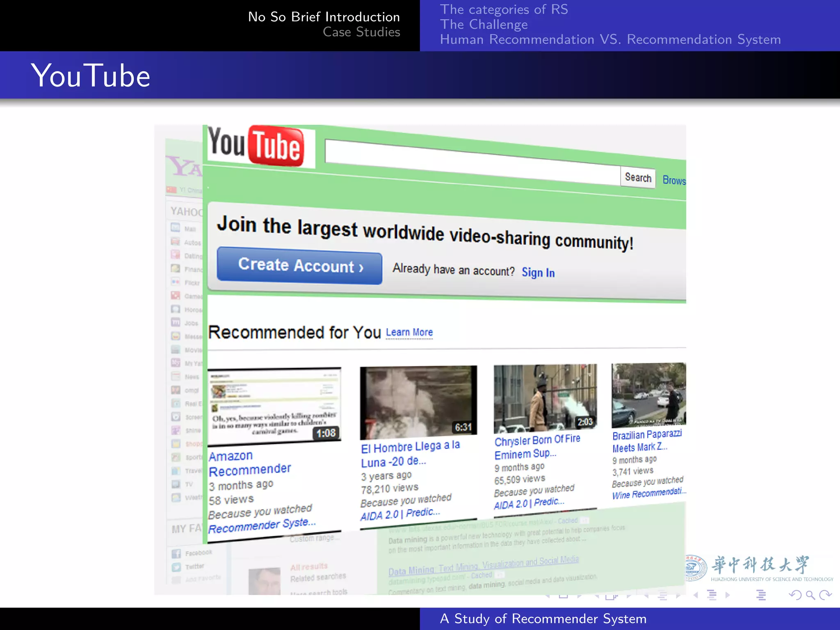Click the Yahoo Dating sidebar icon
Viewport: 840px width, 630px height.
click(176, 255)
